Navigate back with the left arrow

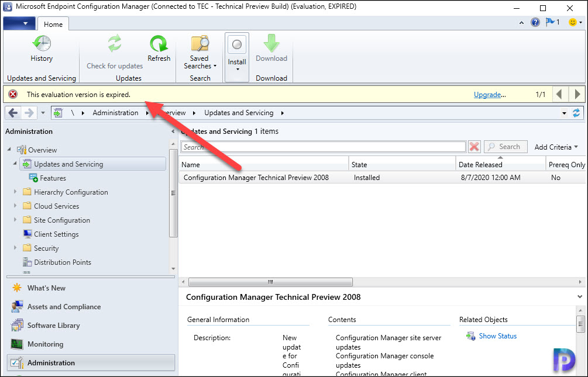coord(13,113)
